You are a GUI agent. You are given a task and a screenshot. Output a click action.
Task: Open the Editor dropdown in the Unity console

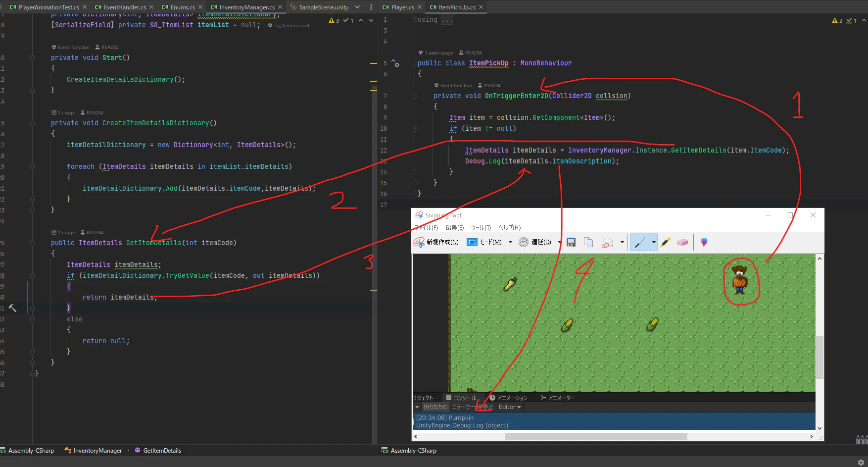click(510, 407)
